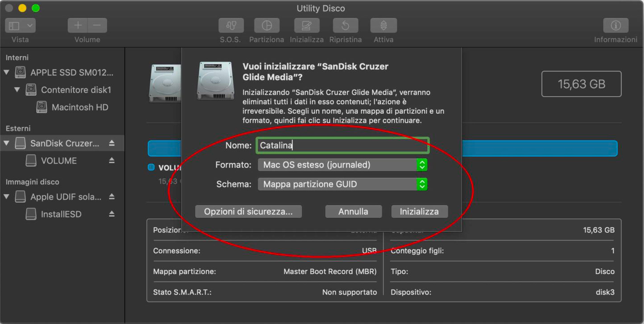The height and width of the screenshot is (324, 644).
Task: Collapse the Contenitore disk1 tree node
Action: pos(17,89)
